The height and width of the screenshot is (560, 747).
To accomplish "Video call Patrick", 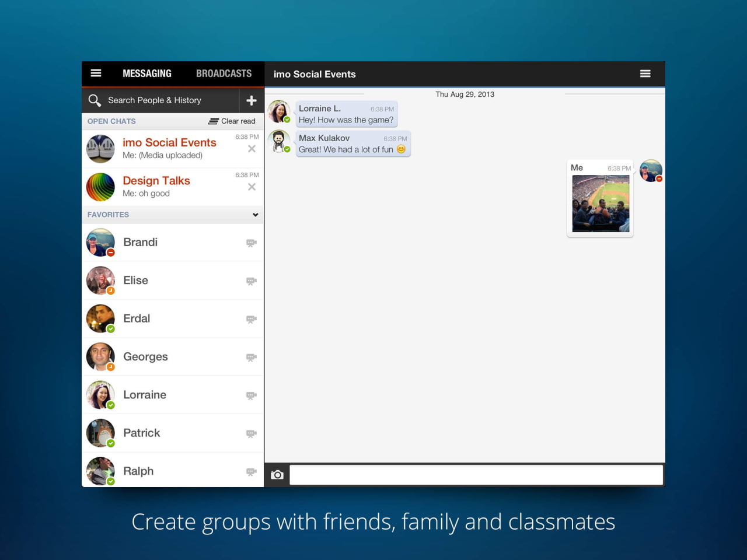I will [251, 433].
